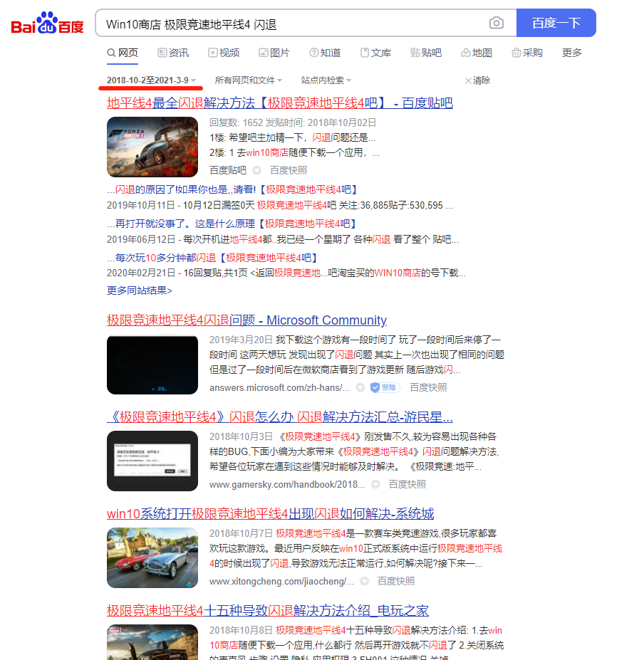Expand 站点内检索 dropdown

[326, 80]
